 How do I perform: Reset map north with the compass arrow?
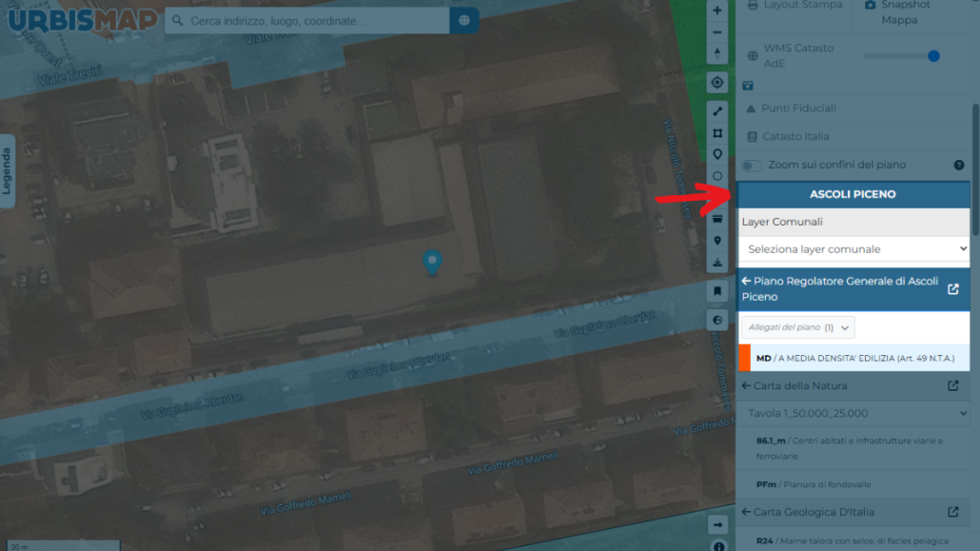pos(716,53)
